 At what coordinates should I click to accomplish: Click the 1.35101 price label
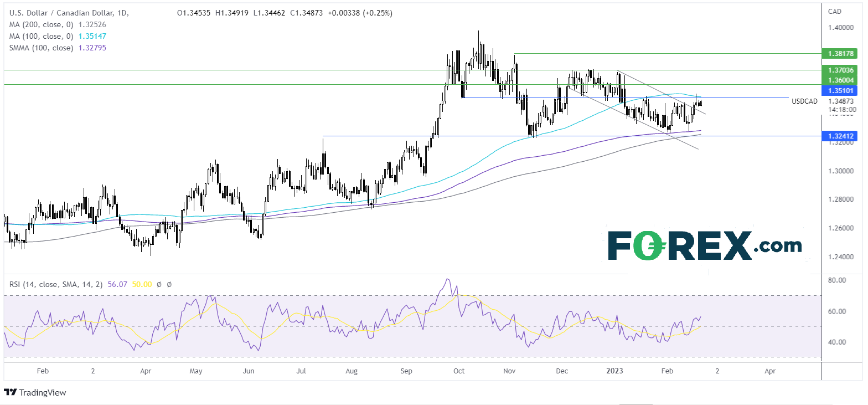pos(840,90)
